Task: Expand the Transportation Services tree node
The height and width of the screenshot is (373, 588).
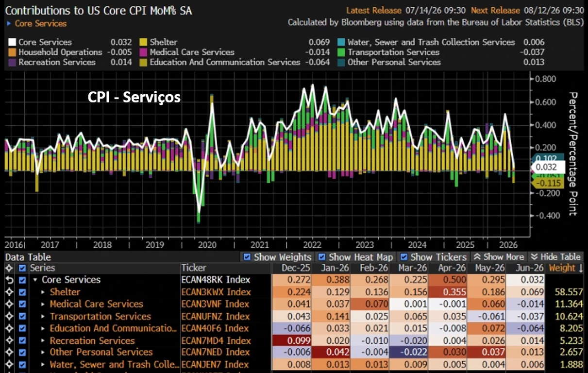Action: point(43,317)
